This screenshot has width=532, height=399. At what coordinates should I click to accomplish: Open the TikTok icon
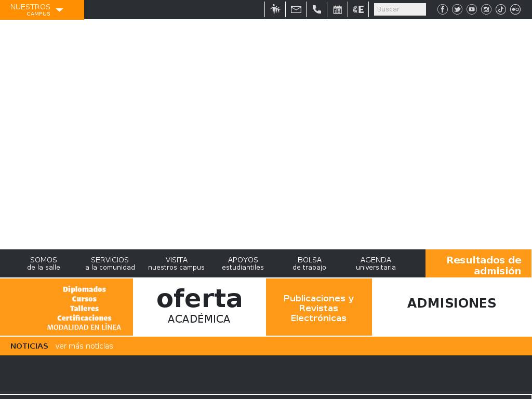(x=501, y=9)
